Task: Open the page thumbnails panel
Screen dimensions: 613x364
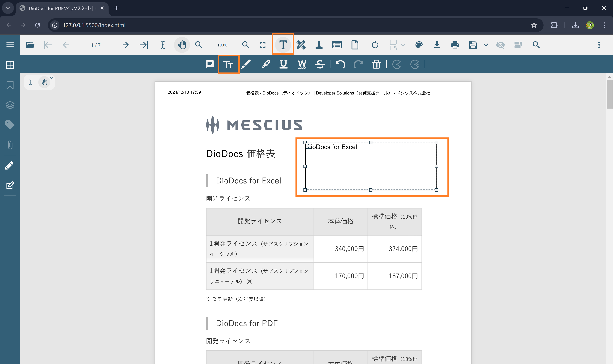Action: tap(10, 65)
